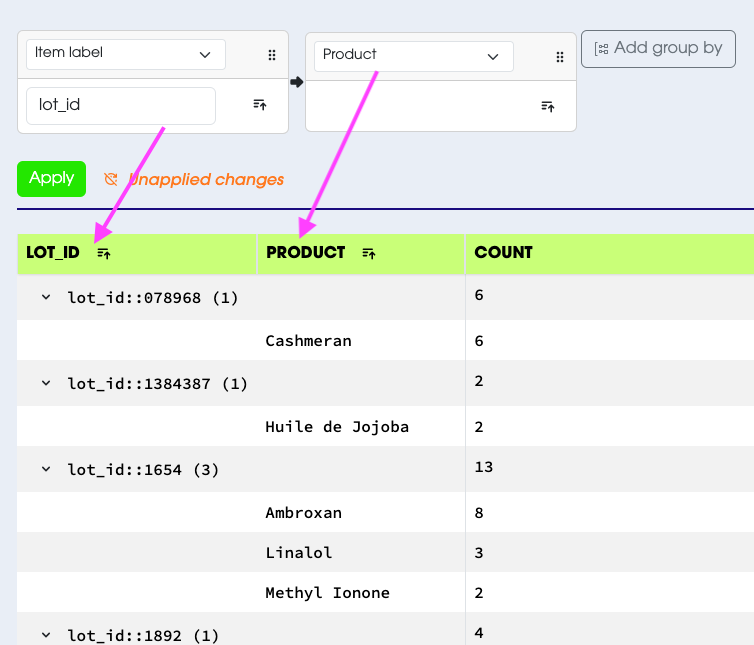754x645 pixels.
Task: Click the COUNT column header
Action: 503,253
